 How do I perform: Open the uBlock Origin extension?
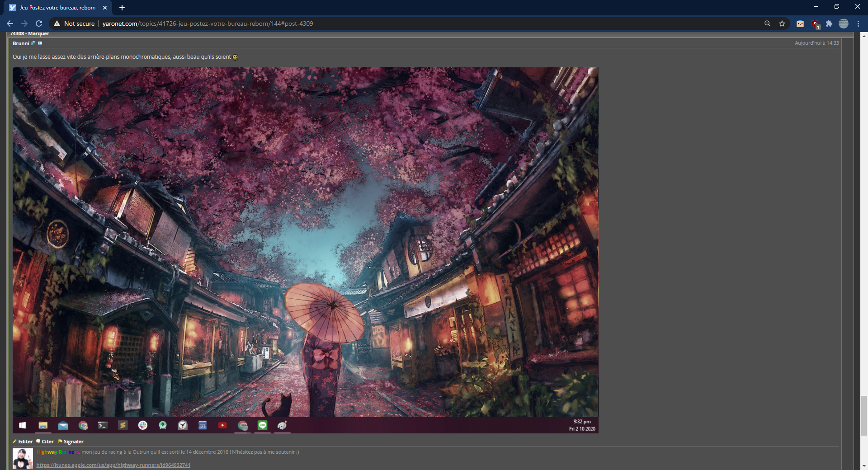point(815,23)
